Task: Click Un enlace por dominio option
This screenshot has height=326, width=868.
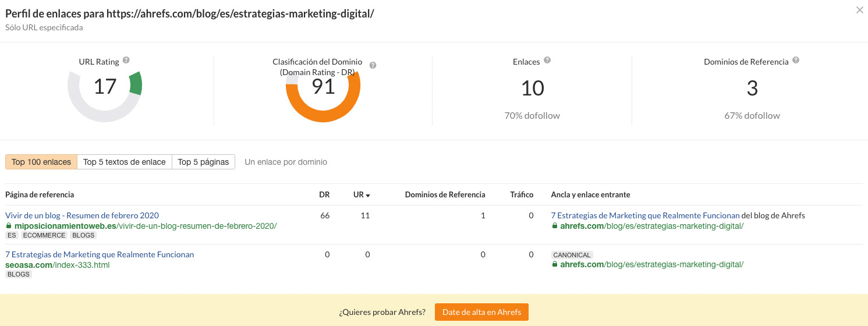Action: click(286, 162)
